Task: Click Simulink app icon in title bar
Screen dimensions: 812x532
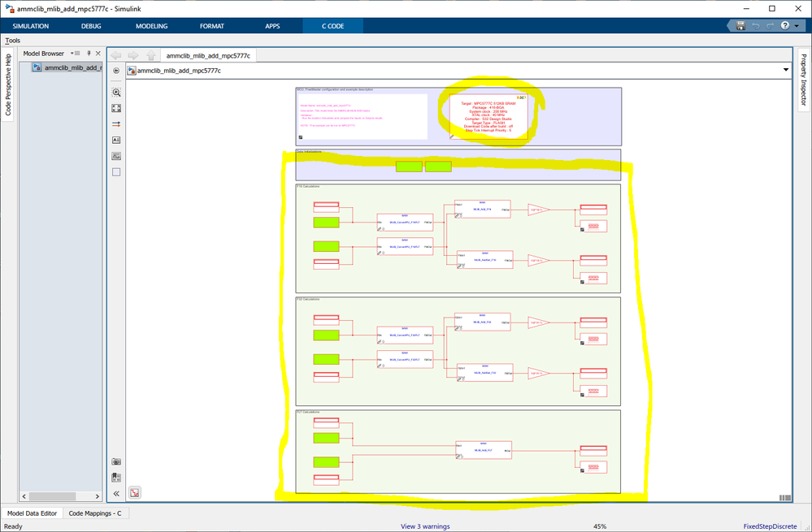Action: (x=9, y=9)
